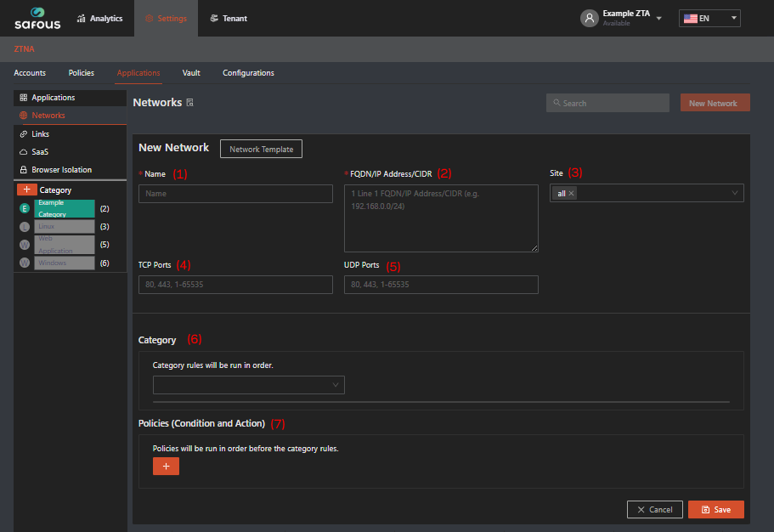Expand the Site dropdown

(734, 194)
